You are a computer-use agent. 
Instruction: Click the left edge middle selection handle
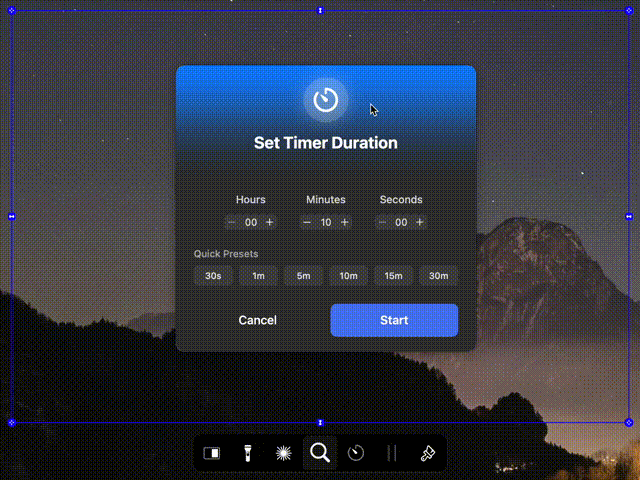(x=12, y=217)
